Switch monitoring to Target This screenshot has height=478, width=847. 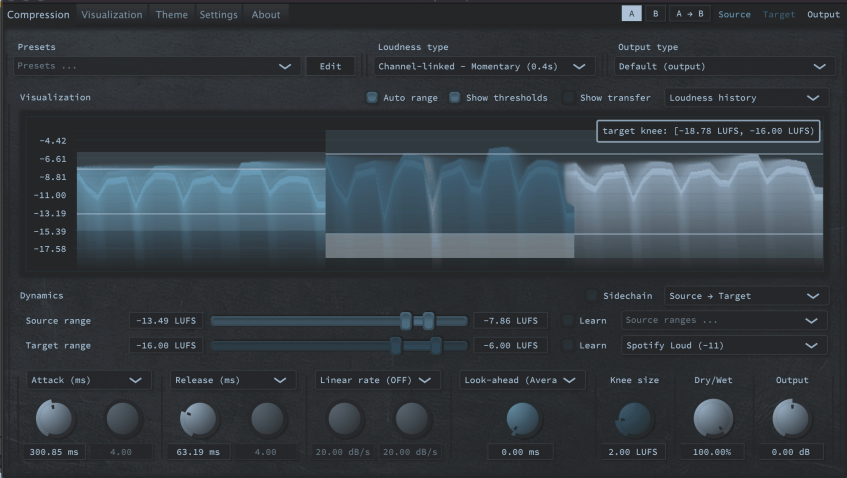pos(778,15)
